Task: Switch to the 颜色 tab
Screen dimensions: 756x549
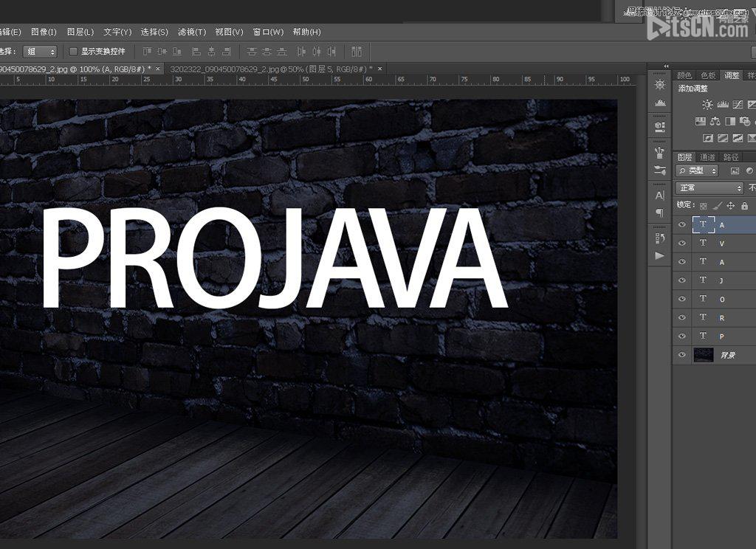Action: [x=684, y=75]
